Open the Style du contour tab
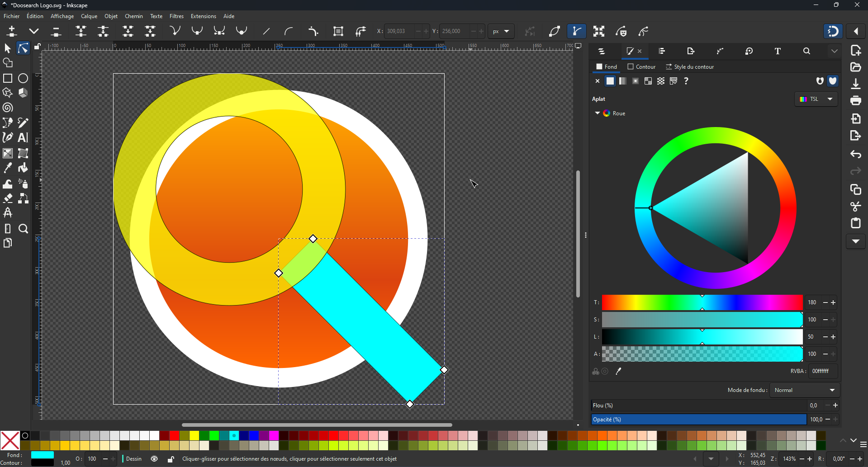Image resolution: width=868 pixels, height=467 pixels. pyautogui.click(x=690, y=67)
